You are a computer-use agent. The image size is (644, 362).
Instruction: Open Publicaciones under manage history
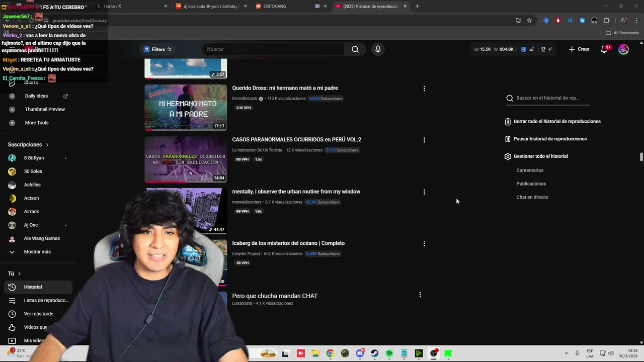(531, 184)
